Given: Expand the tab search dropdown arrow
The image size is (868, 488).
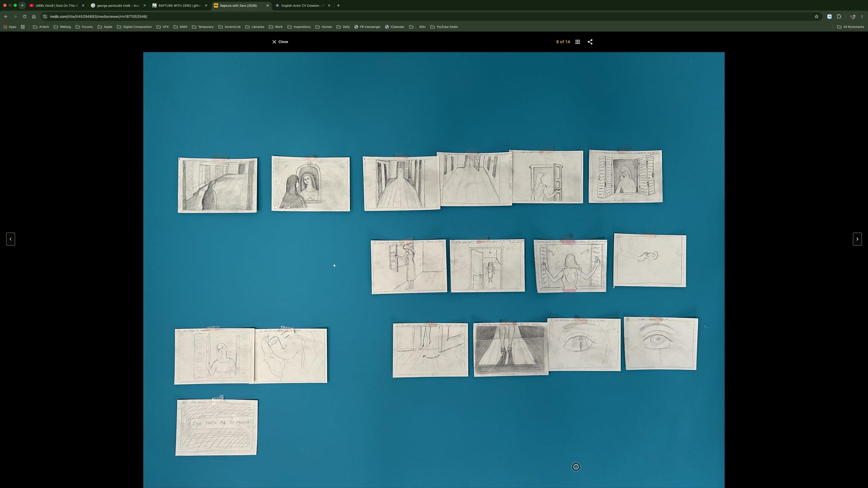Looking at the screenshot, I should coord(22,5).
